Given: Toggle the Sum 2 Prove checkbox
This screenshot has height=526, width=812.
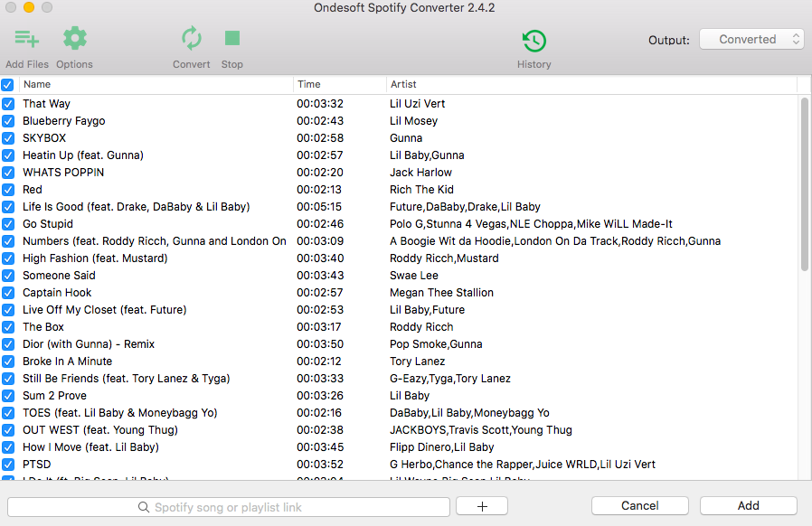Looking at the screenshot, I should click(x=8, y=396).
